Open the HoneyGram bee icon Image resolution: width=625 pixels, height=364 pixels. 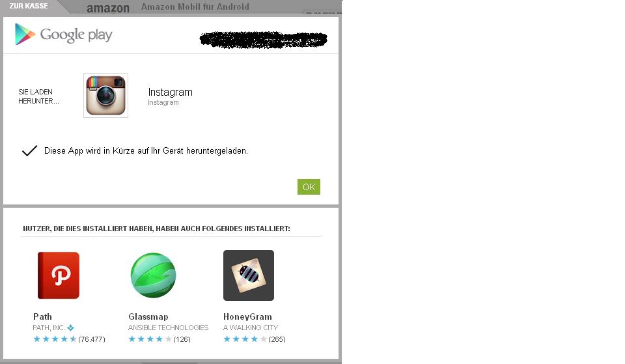pyautogui.click(x=249, y=275)
